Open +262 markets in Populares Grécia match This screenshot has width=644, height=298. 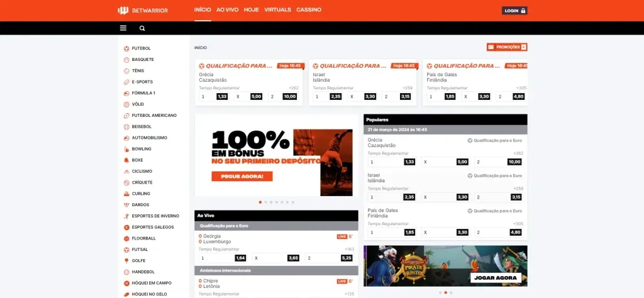[518, 153]
